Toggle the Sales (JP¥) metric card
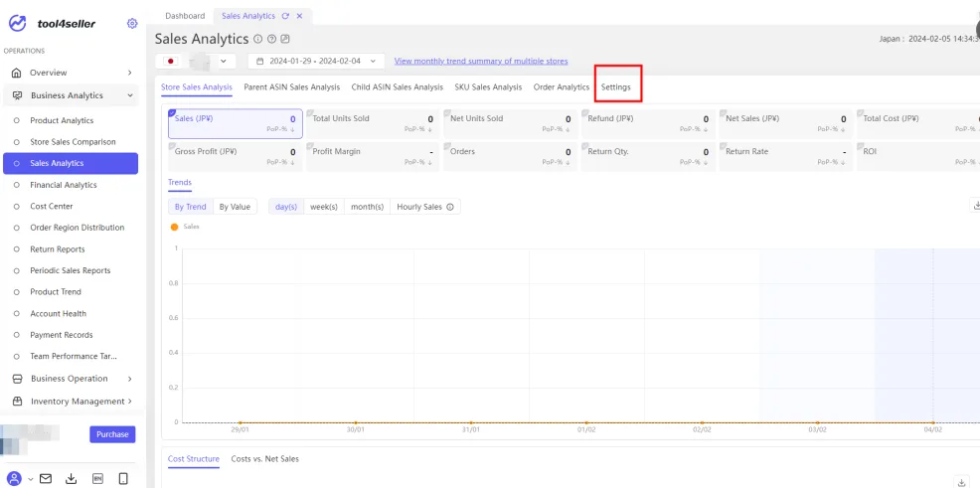Screen dimensions: 980x488 [x=235, y=123]
